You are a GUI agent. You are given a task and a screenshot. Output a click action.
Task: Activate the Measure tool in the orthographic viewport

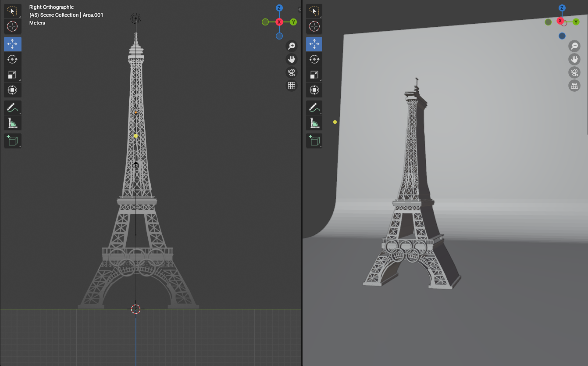point(12,123)
